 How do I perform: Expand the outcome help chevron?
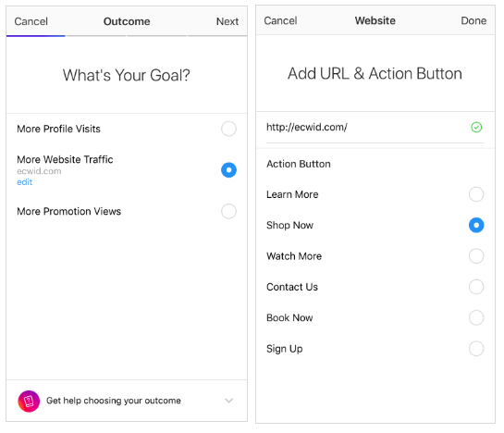coord(228,401)
